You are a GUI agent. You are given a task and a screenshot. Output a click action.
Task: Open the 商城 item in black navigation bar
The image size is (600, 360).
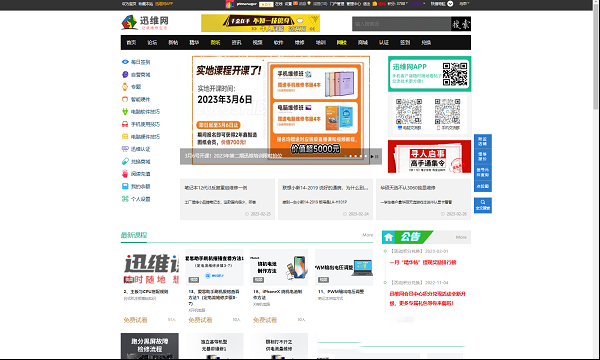(x=363, y=42)
